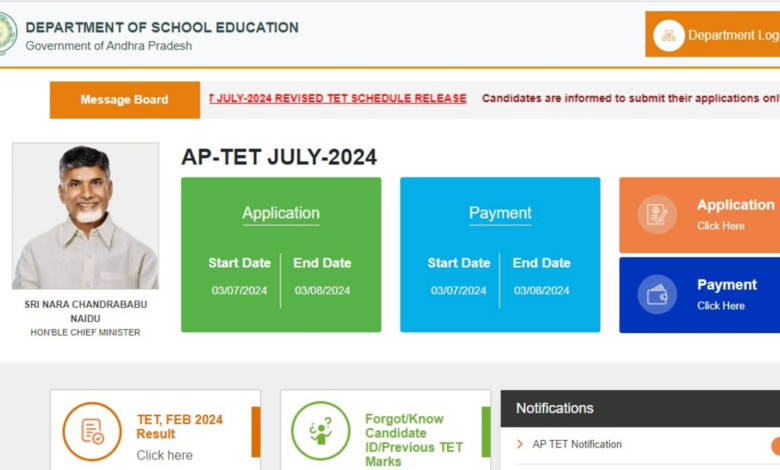Click the Application end date 03/08/2024
The width and height of the screenshot is (780, 470).
322,290
